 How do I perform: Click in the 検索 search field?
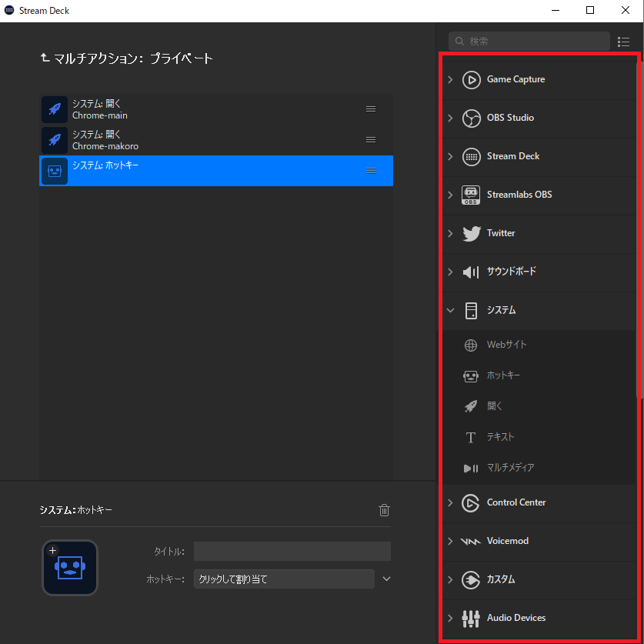click(529, 42)
